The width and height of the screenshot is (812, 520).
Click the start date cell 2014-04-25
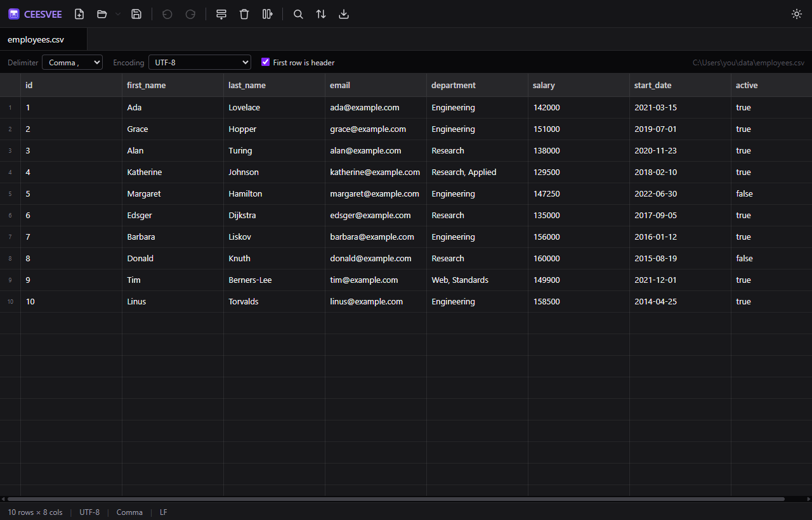click(680, 302)
